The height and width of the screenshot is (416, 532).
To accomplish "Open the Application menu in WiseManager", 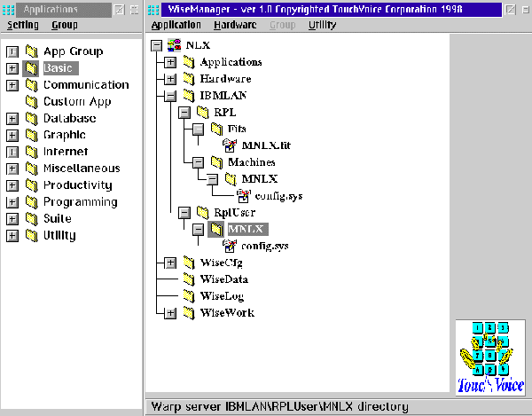I will click(176, 25).
